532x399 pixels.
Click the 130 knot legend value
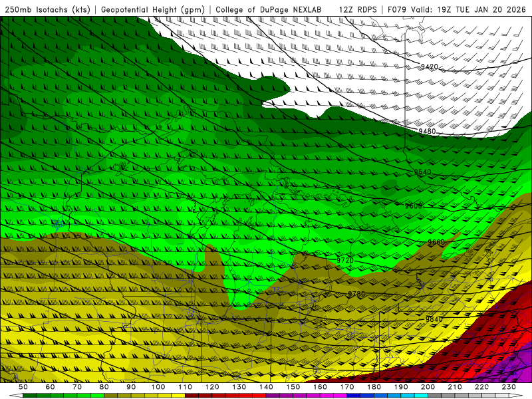coord(239,387)
